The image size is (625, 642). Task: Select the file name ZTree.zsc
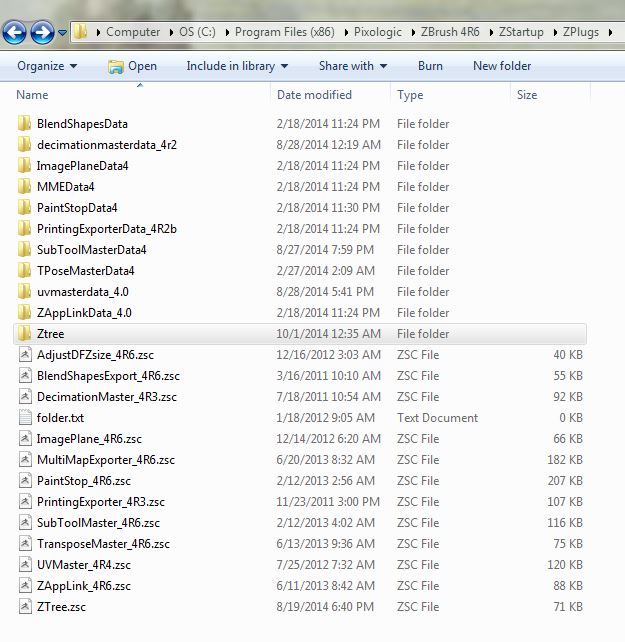click(x=61, y=606)
